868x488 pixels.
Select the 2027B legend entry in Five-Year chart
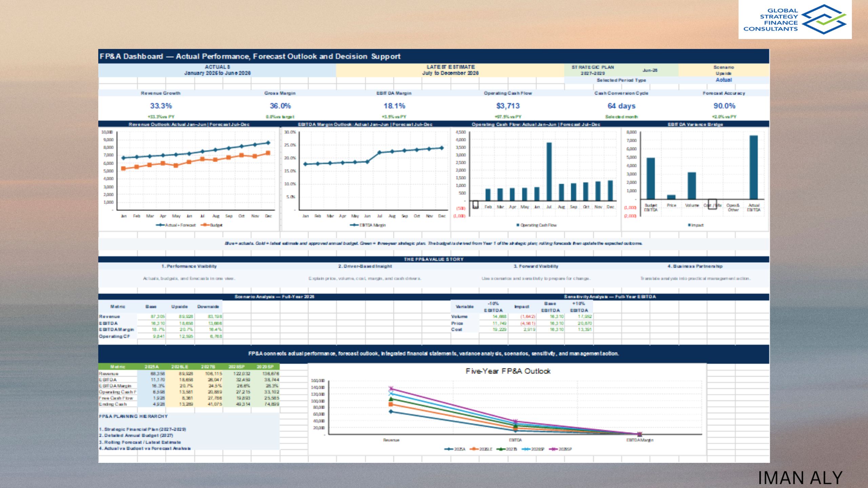pos(507,449)
